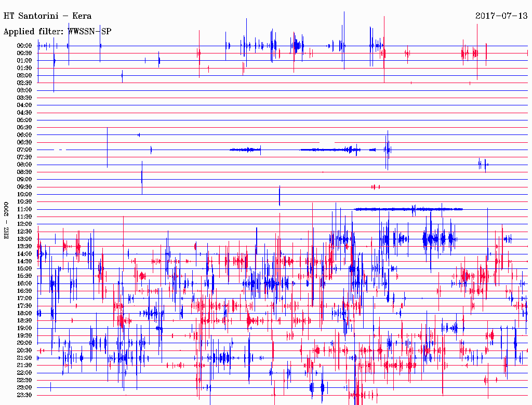Click the 19:00 time label
The width and height of the screenshot is (532, 405).
pyautogui.click(x=24, y=328)
